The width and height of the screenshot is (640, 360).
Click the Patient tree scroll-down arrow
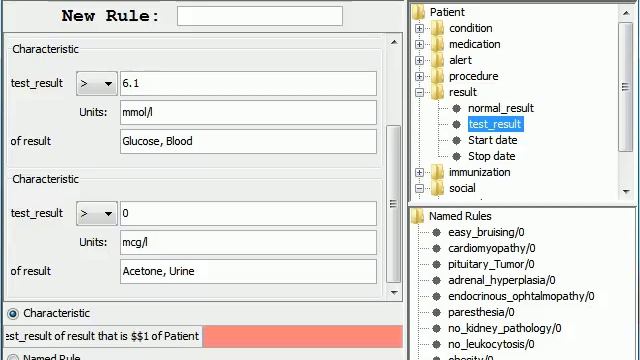coord(626,191)
